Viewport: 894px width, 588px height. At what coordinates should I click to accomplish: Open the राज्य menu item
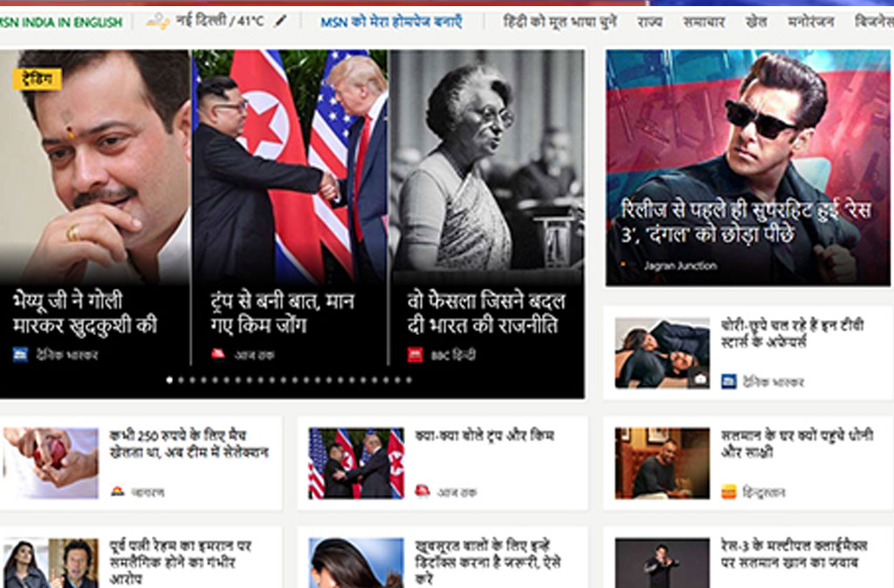click(650, 22)
